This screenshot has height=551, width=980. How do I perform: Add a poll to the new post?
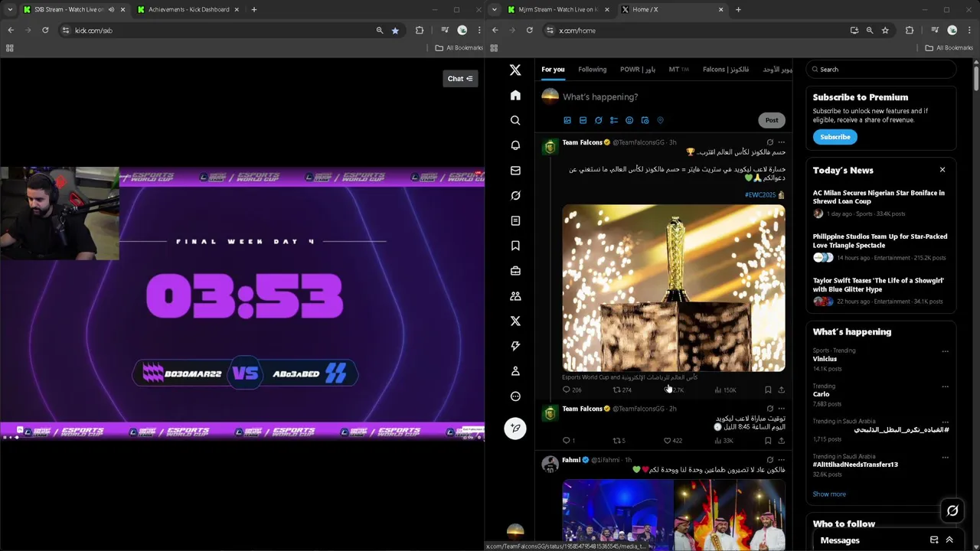click(x=614, y=120)
